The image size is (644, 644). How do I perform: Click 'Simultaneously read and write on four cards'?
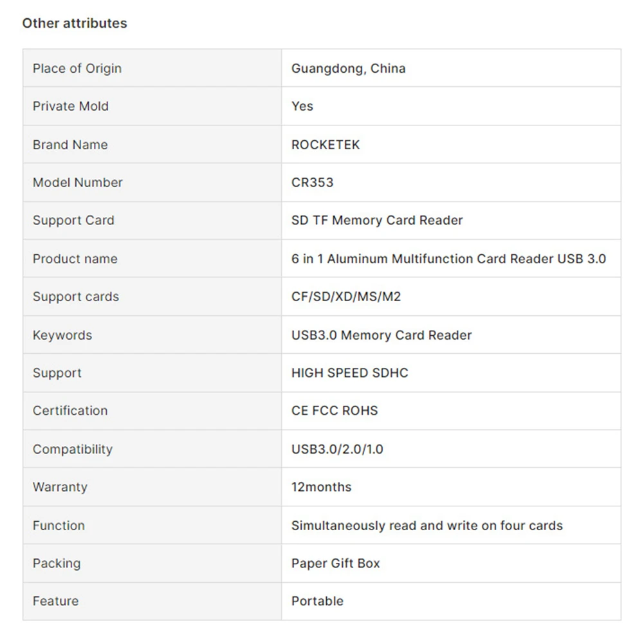[427, 526]
